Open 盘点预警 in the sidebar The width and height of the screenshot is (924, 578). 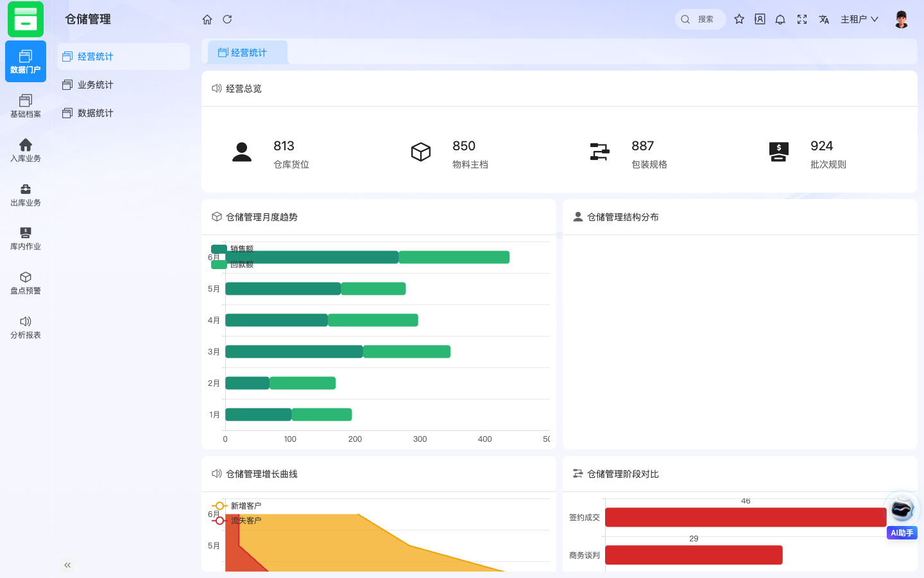pos(26,283)
